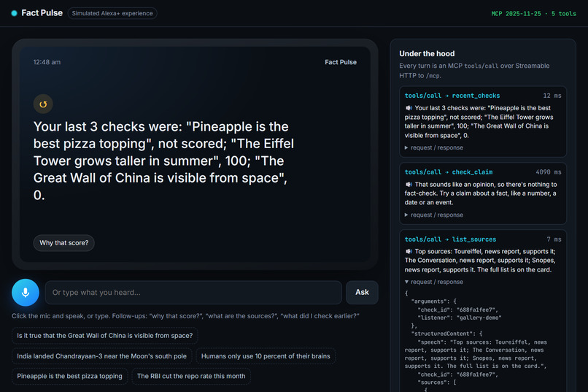The image size is (588, 392).
Task: Click the yellow replay history icon
Action: (x=43, y=104)
